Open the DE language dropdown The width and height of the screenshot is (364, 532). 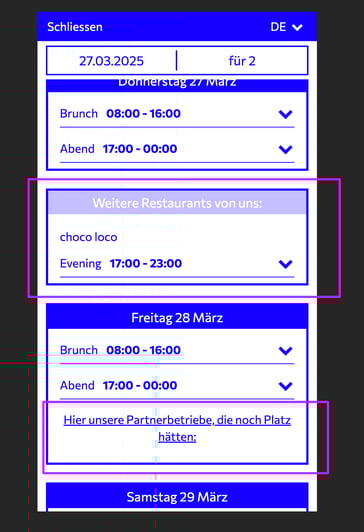pyautogui.click(x=286, y=27)
